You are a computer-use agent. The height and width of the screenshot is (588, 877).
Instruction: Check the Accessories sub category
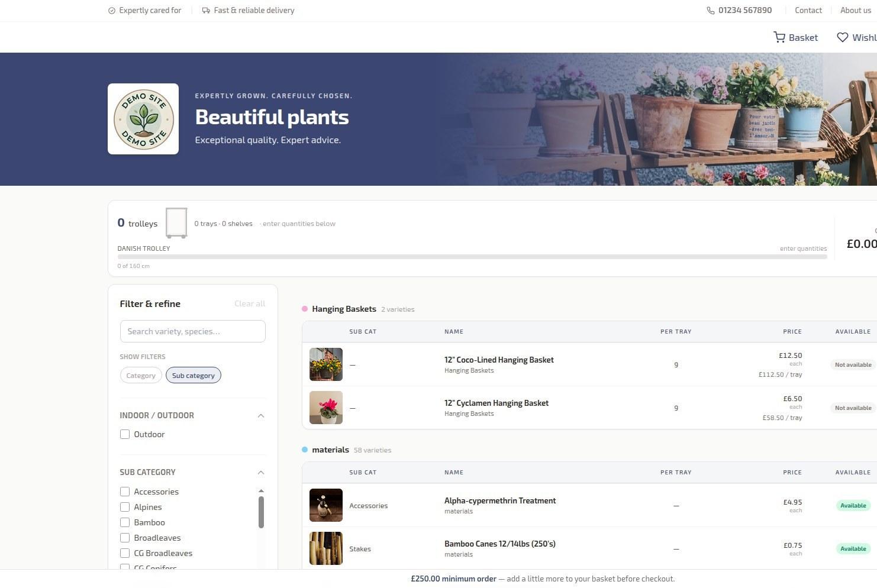click(125, 492)
